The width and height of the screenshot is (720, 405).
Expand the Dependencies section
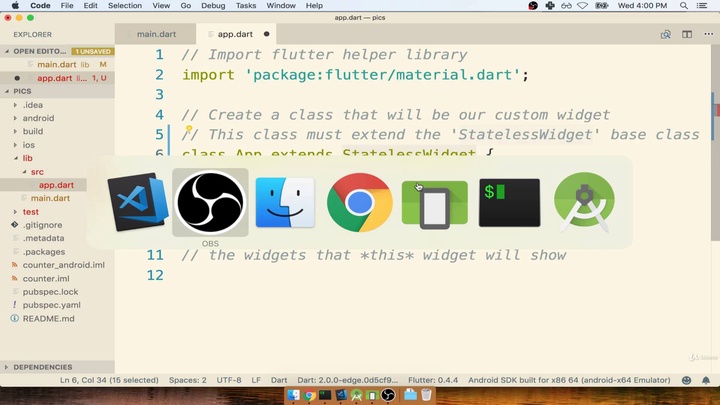coord(42,367)
